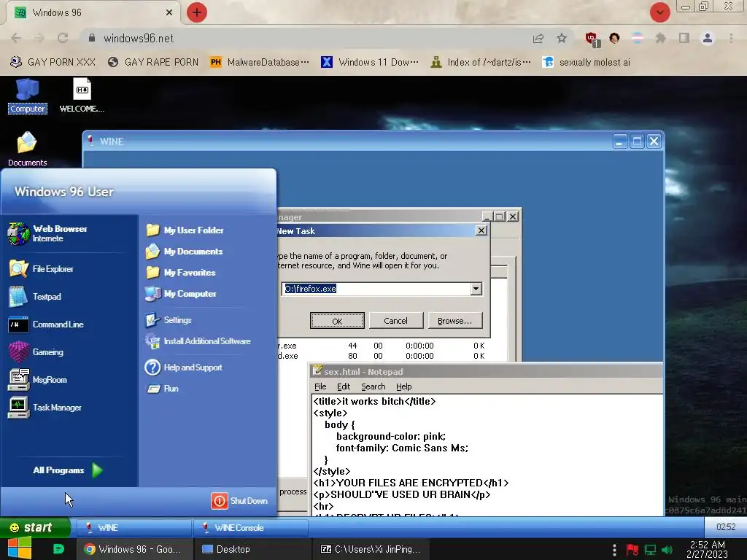Open Notepad Edit menu

[x=343, y=386]
